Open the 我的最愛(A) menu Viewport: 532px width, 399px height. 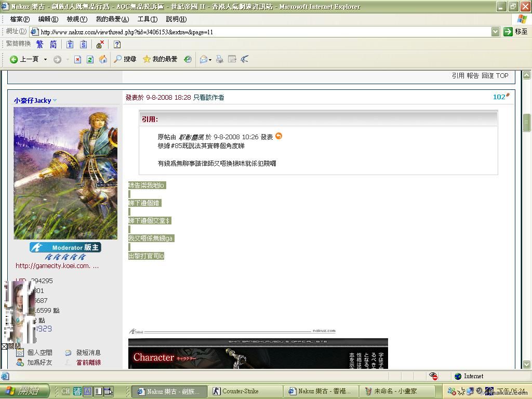[x=112, y=19]
